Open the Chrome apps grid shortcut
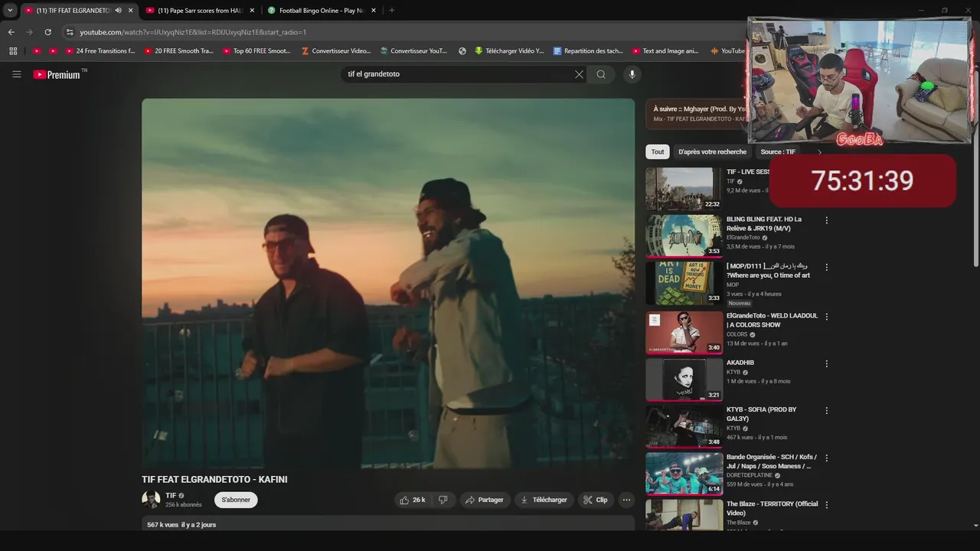The width and height of the screenshot is (980, 551). [x=13, y=51]
